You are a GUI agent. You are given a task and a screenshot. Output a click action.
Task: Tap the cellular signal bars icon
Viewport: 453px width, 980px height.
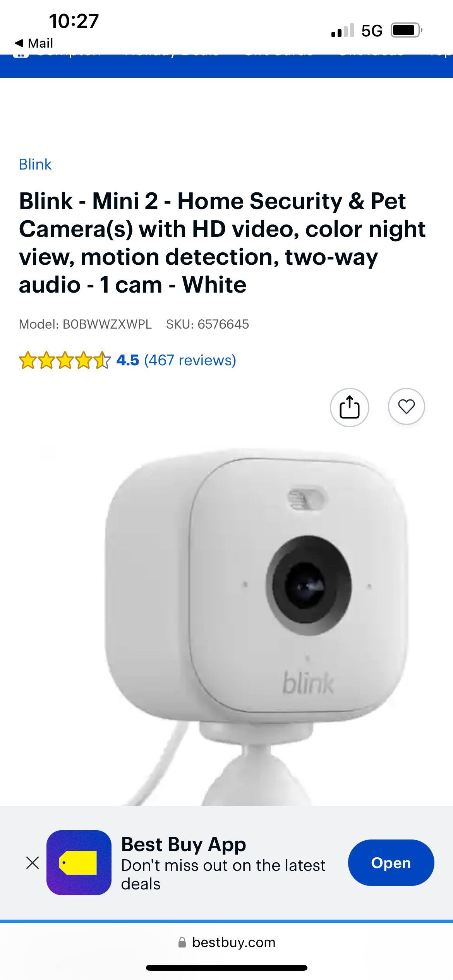coord(343,30)
